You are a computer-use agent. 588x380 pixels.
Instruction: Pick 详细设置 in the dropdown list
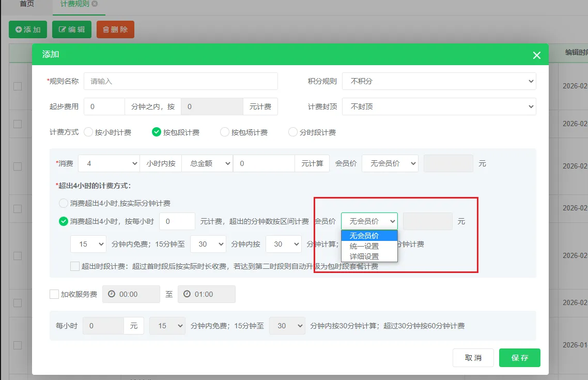coord(364,256)
